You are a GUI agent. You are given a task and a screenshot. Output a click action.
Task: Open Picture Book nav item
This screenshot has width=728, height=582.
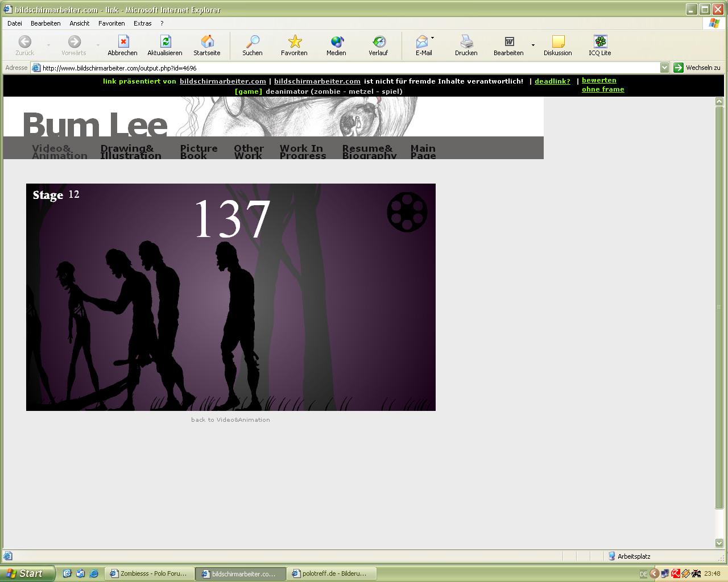click(199, 152)
